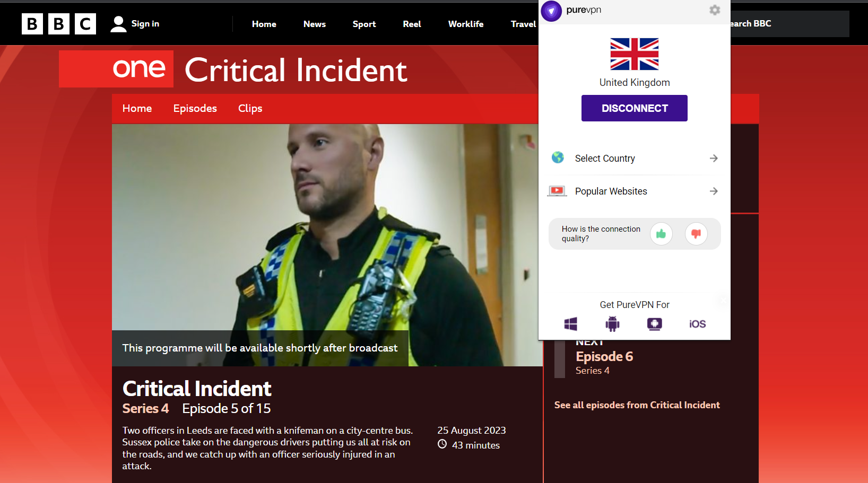Get PureVPN for Windows via Windows icon
868x483 pixels.
pyautogui.click(x=570, y=324)
